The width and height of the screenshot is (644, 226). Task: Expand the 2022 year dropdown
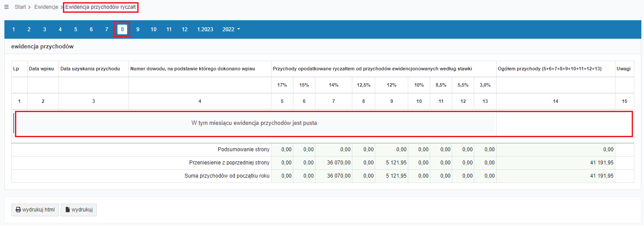click(231, 29)
